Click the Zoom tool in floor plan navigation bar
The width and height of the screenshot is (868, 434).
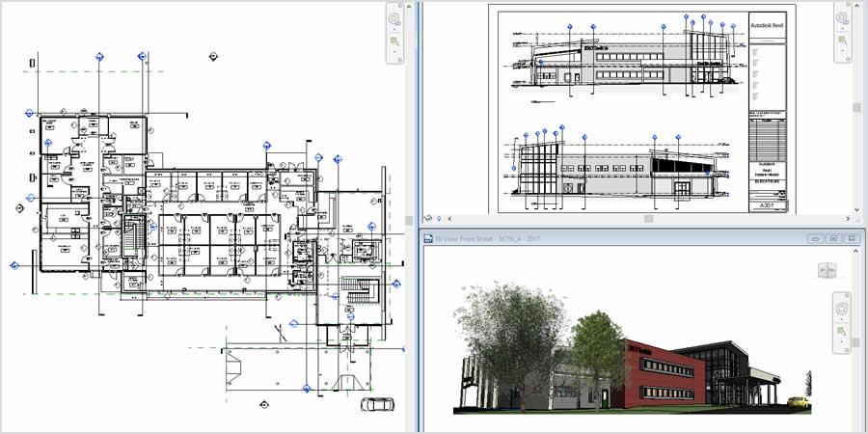tap(395, 41)
